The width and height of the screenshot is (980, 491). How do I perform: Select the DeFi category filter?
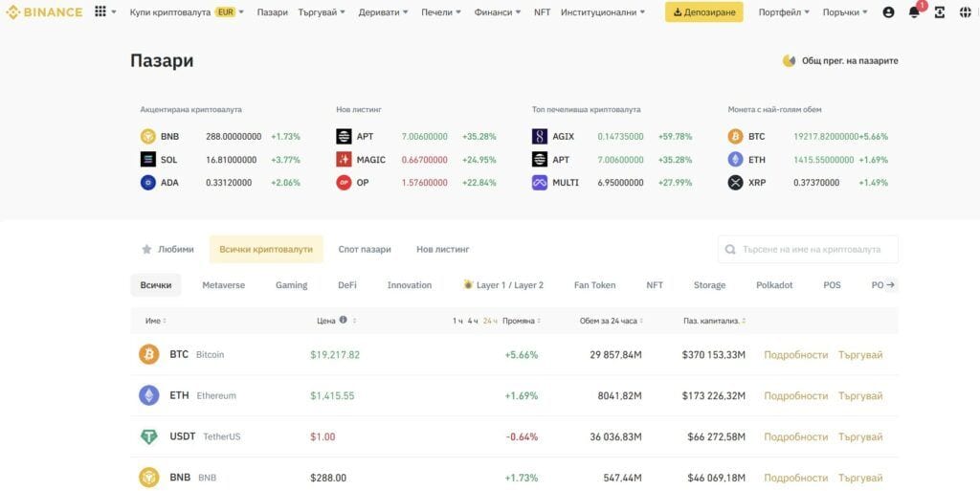(346, 285)
